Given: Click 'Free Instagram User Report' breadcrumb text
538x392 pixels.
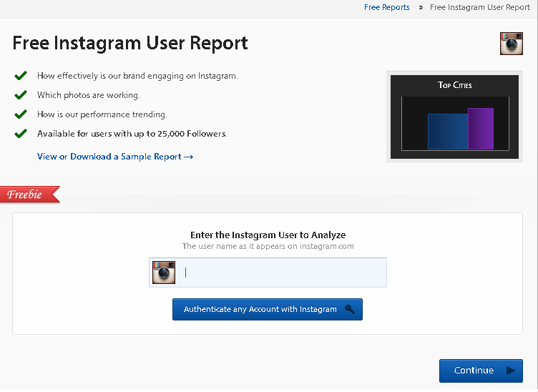Looking at the screenshot, I should 479,7.
